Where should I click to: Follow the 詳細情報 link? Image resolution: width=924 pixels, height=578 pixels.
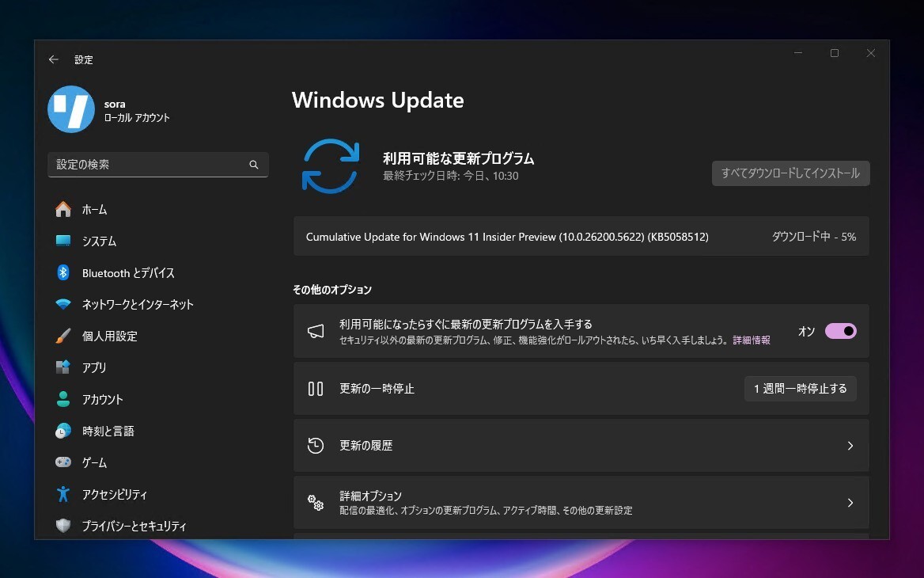click(752, 340)
